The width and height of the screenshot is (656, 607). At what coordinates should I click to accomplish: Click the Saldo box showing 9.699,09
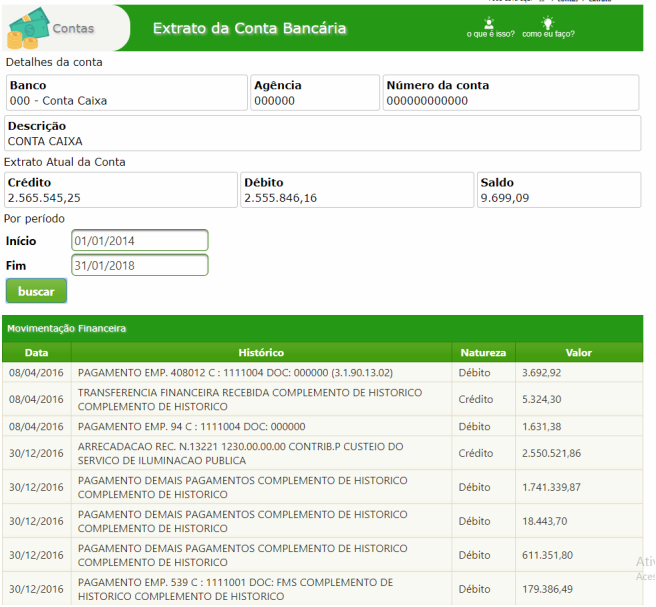click(x=558, y=190)
